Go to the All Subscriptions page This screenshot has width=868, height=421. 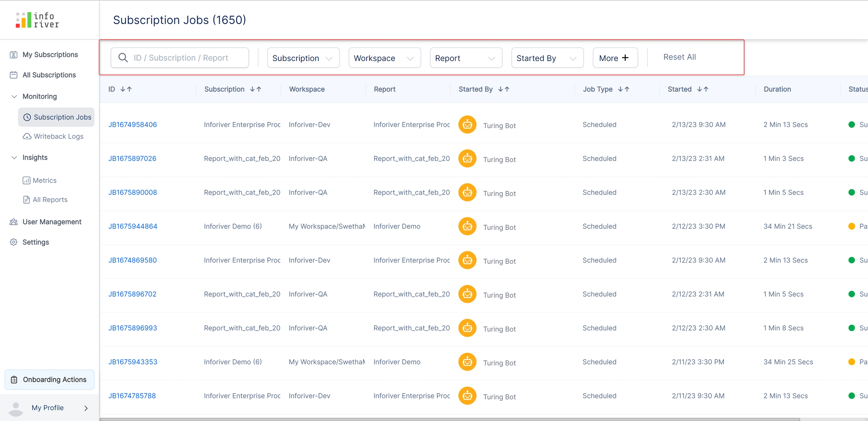click(x=49, y=75)
